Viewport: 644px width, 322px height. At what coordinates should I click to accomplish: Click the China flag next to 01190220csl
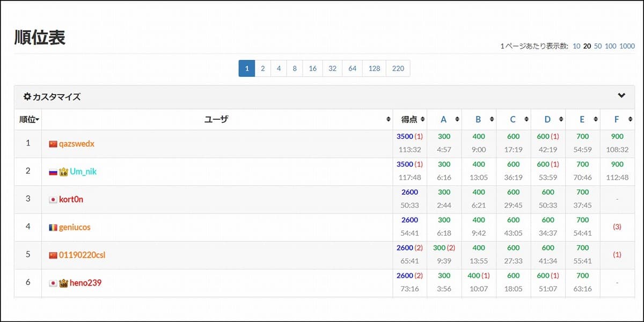tap(53, 255)
